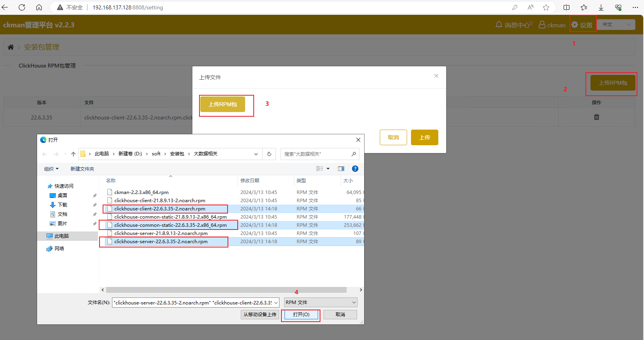This screenshot has width=644, height=340.
Task: Go back in file dialog
Action: point(44,154)
